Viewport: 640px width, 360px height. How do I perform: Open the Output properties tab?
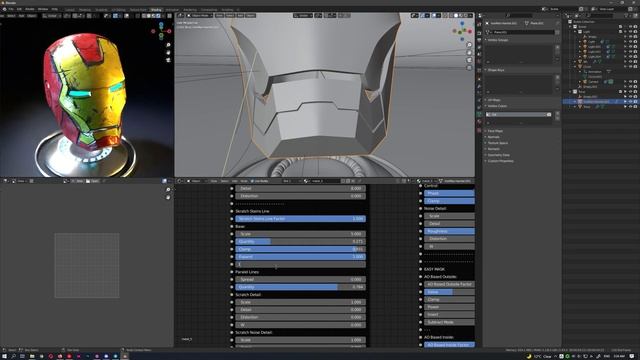click(479, 40)
